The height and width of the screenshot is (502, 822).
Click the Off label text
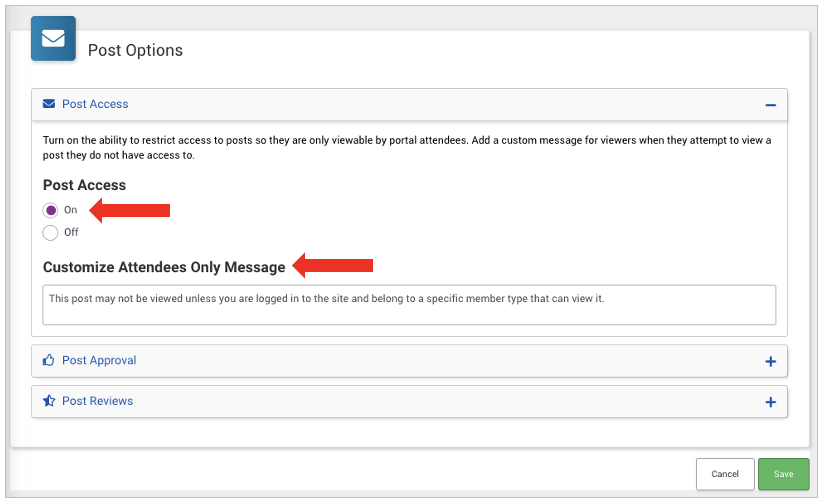coord(71,232)
